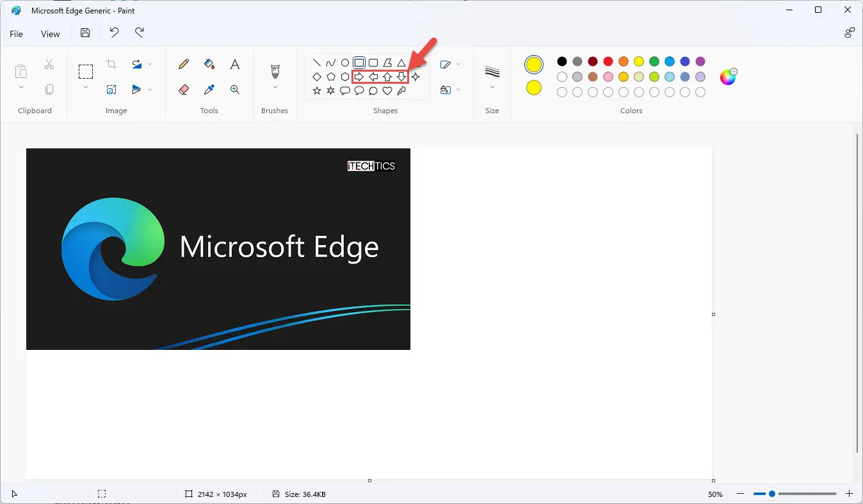Open the View menu
Viewport: 863px width, 504px height.
click(x=51, y=34)
